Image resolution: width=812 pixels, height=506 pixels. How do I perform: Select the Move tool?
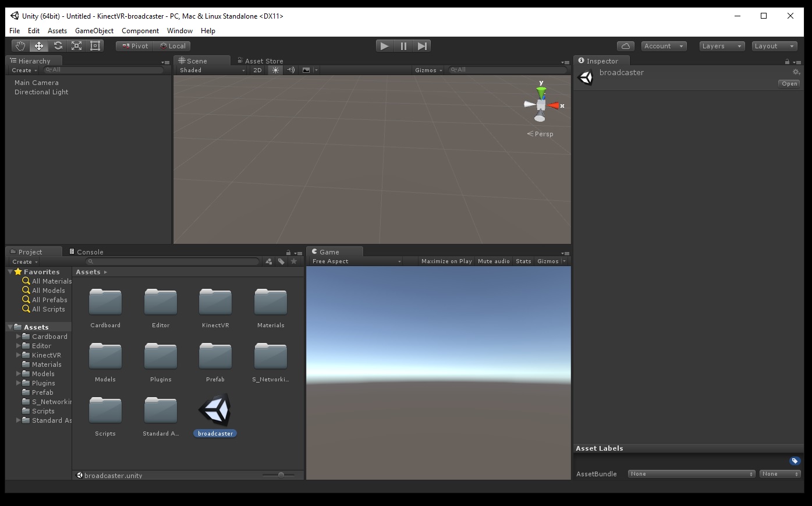39,46
